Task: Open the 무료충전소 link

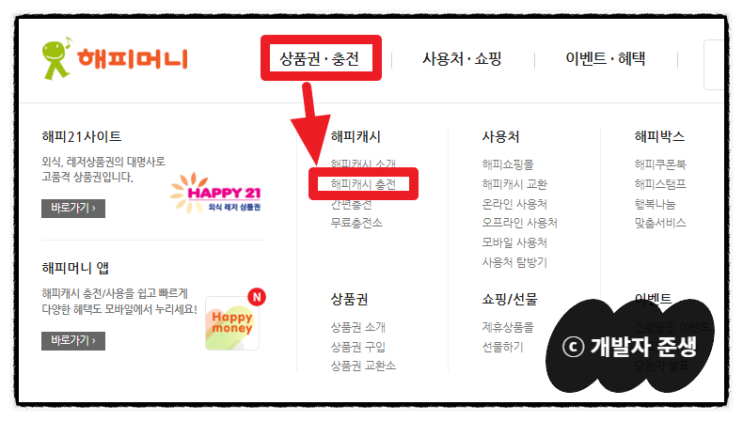Action: 356,223
